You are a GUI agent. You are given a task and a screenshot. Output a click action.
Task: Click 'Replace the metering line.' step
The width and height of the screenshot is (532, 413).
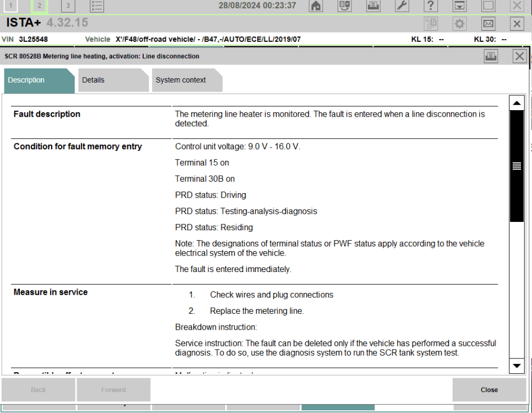click(257, 311)
